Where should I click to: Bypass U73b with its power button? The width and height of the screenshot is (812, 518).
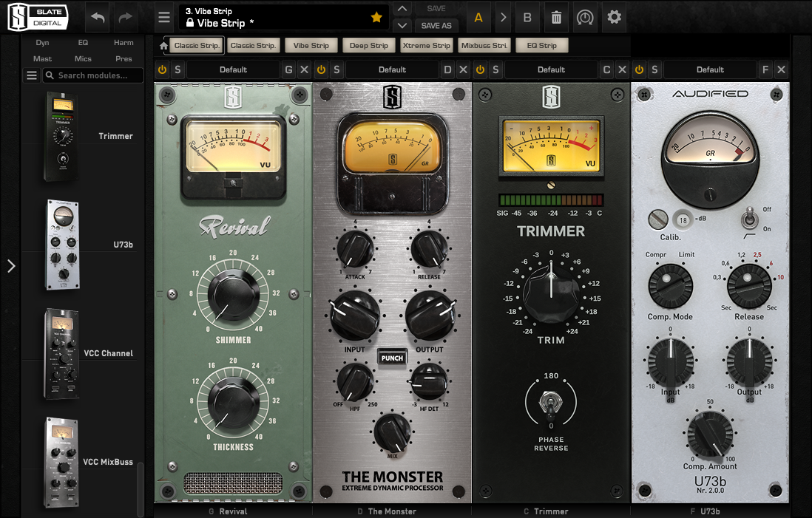click(x=639, y=69)
